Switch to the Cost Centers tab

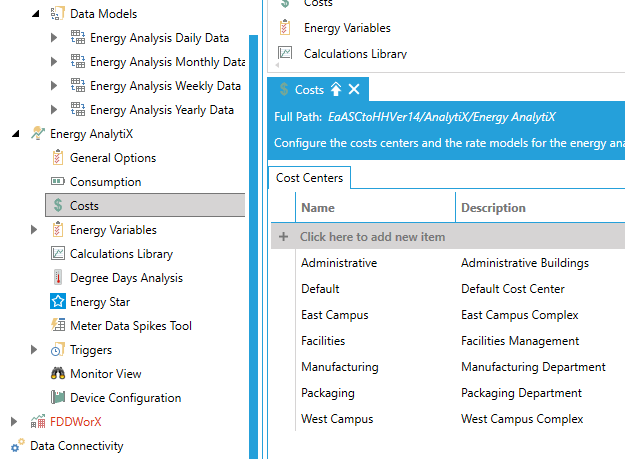tap(309, 178)
